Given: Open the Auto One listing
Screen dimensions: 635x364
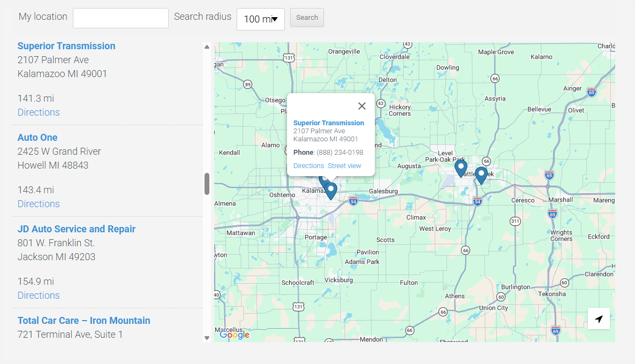Looking at the screenshot, I should pos(37,138).
